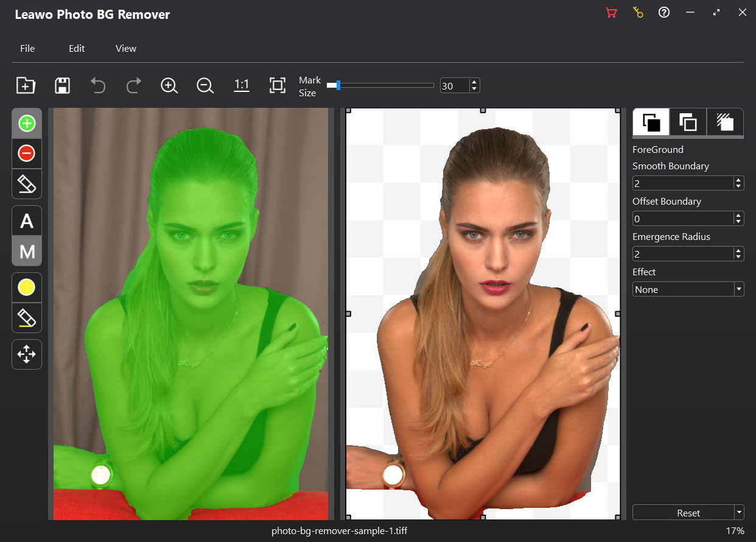Switch to Manual mode with M button
756x542 pixels.
(27, 251)
